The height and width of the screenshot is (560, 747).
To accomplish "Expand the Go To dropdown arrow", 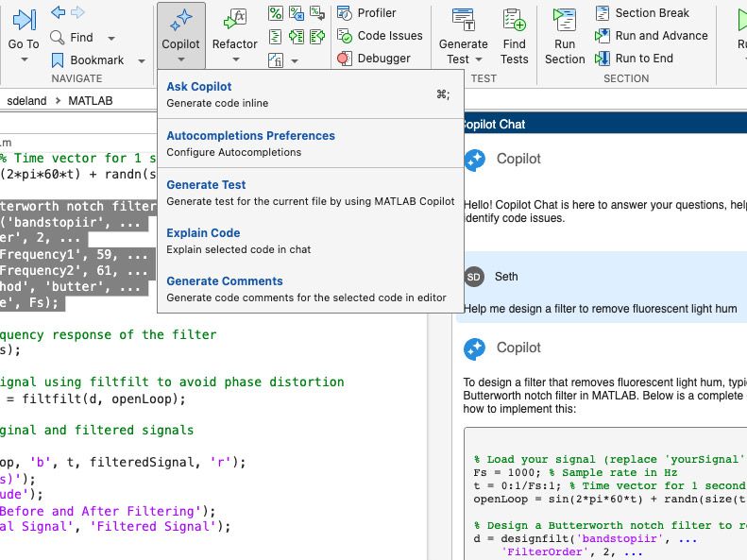I will pos(24,59).
